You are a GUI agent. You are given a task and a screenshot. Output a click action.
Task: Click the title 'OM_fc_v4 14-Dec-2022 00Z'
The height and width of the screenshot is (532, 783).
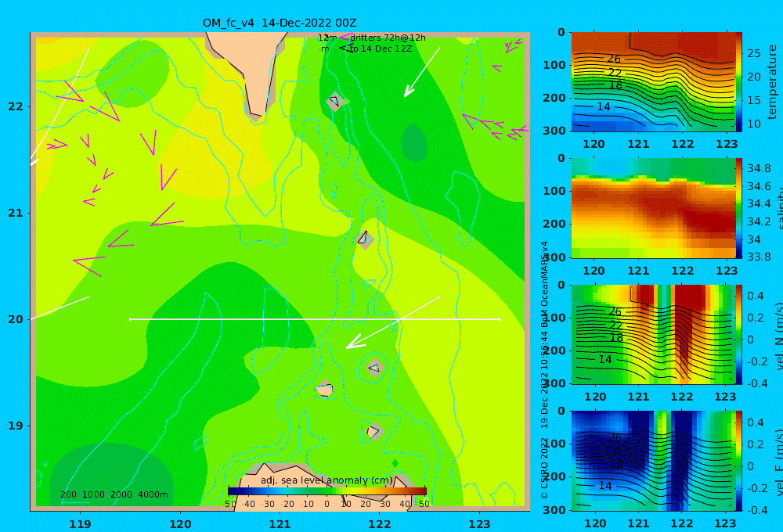click(x=280, y=23)
